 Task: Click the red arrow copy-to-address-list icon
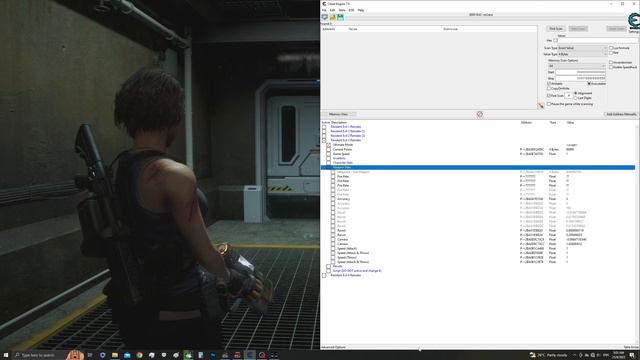click(x=541, y=106)
